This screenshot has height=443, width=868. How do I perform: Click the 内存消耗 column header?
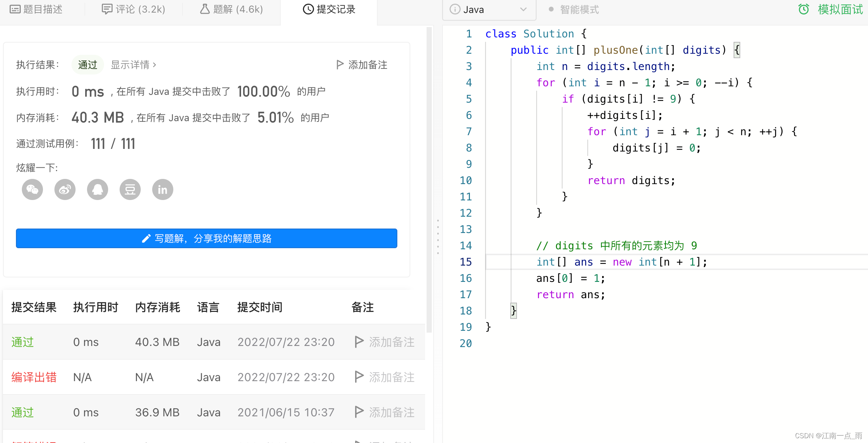pyautogui.click(x=158, y=307)
